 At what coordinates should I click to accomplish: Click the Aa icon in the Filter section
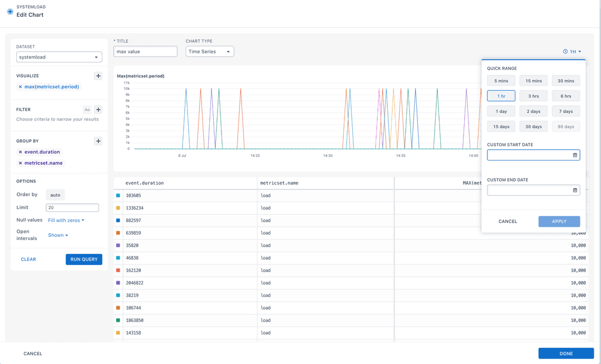87,109
